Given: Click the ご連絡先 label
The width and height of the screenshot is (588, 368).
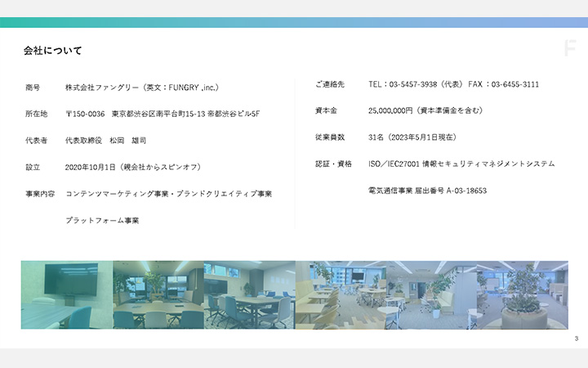Looking at the screenshot, I should [330, 84].
